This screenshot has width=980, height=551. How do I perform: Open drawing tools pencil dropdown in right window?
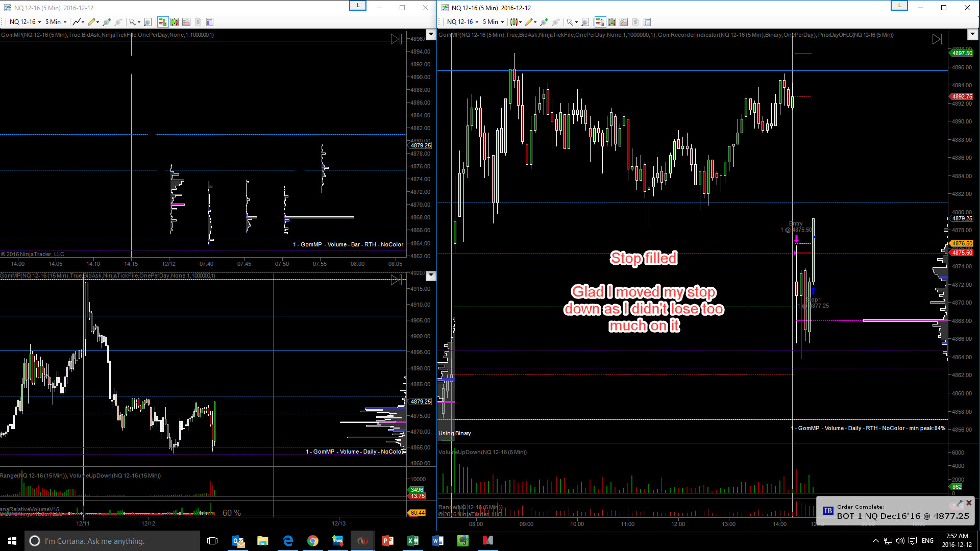point(531,22)
